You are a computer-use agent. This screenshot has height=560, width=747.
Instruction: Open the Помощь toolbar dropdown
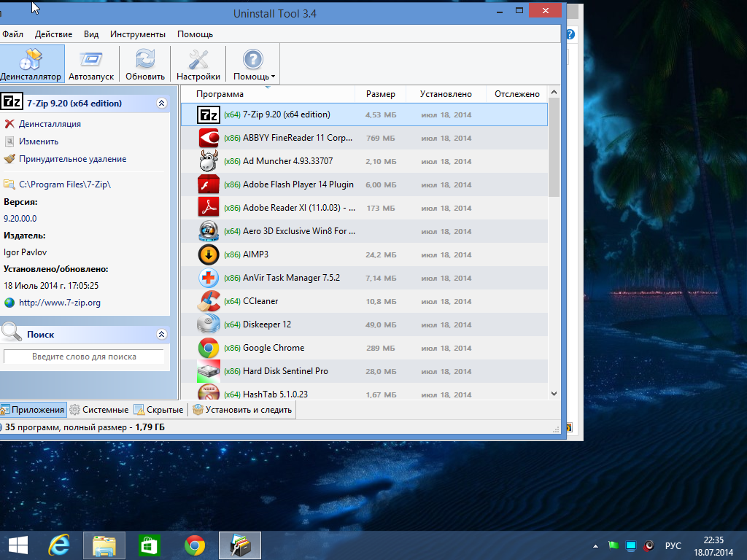(x=253, y=64)
